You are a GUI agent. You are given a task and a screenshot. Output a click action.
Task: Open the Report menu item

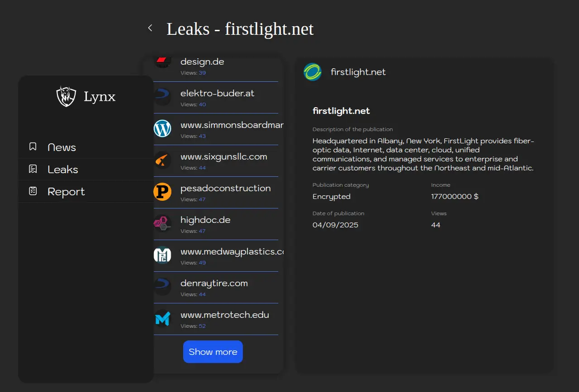(66, 192)
